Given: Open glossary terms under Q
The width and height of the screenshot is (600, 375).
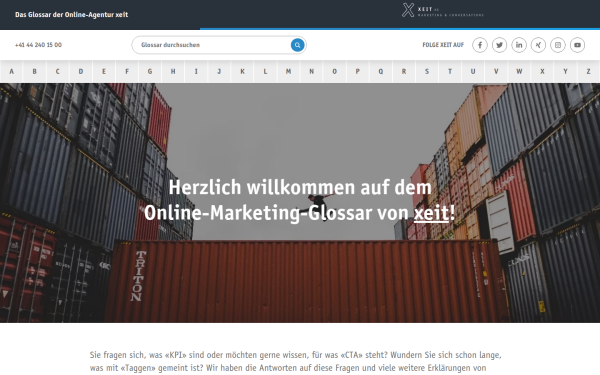Looking at the screenshot, I should click(381, 71).
